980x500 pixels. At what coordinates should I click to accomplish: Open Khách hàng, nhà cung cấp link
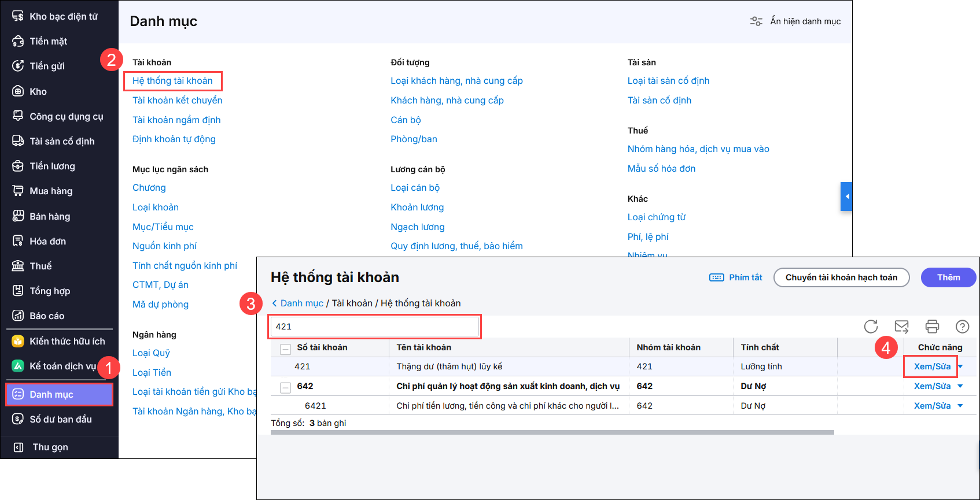tap(447, 100)
